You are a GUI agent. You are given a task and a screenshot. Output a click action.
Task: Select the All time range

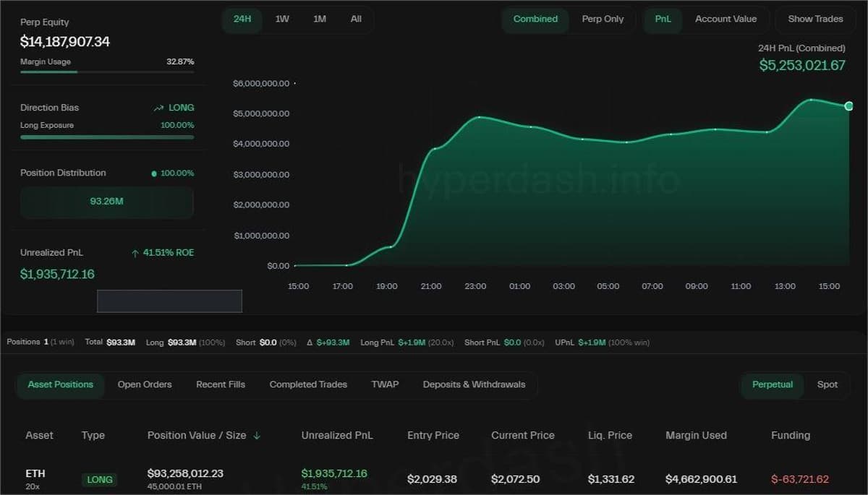click(355, 20)
